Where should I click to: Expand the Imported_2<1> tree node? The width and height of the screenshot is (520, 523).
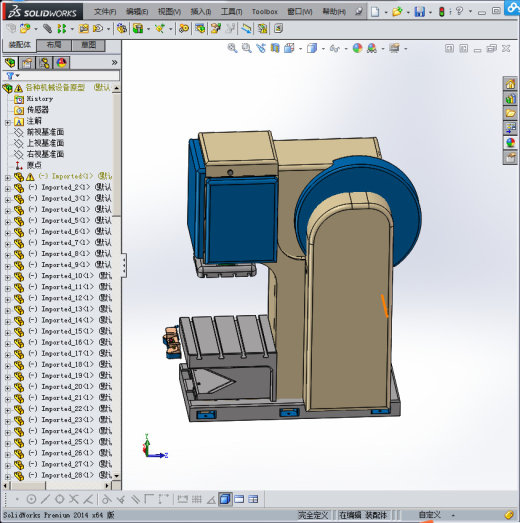[x=7, y=188]
